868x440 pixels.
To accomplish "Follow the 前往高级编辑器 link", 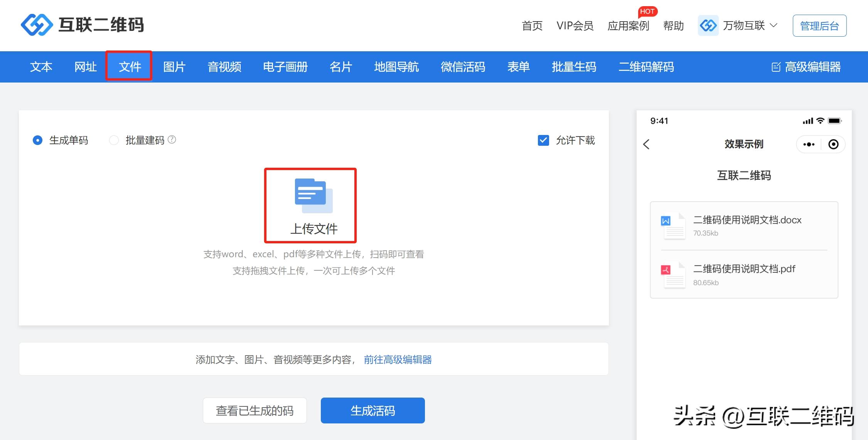I will coord(398,359).
